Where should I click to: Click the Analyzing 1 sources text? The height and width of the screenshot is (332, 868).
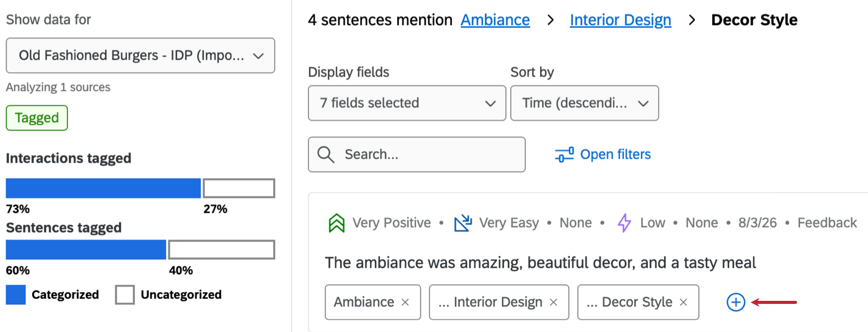(58, 87)
